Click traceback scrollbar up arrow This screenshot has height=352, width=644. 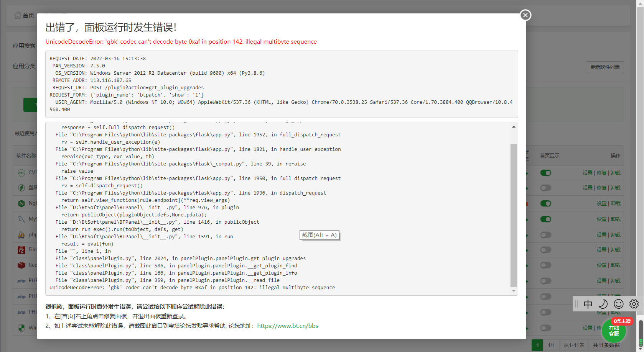[x=514, y=127]
